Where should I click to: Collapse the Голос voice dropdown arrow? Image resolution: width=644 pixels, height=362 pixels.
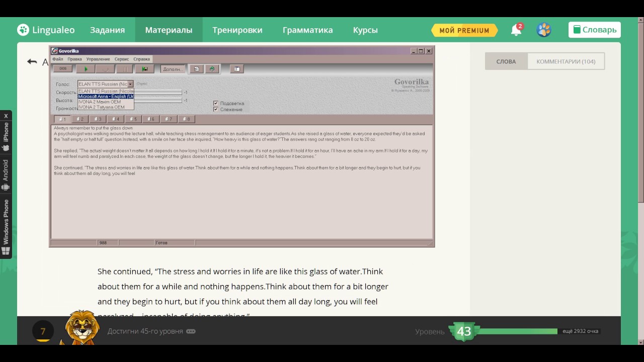130,84
